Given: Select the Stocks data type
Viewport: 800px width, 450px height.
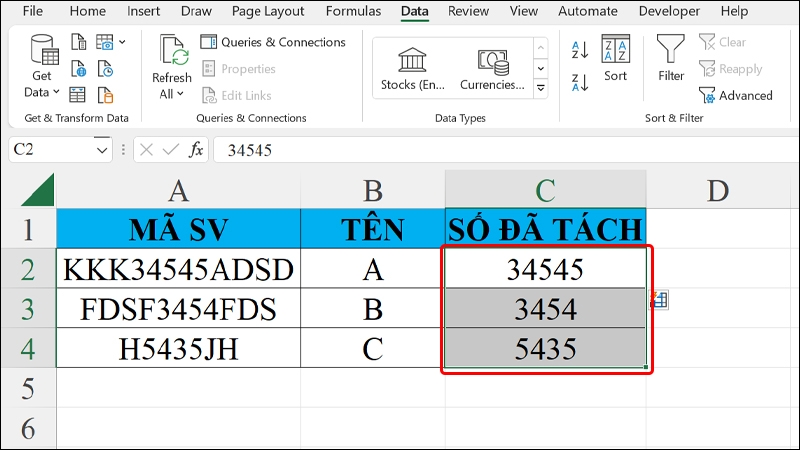Looking at the screenshot, I should 412,68.
